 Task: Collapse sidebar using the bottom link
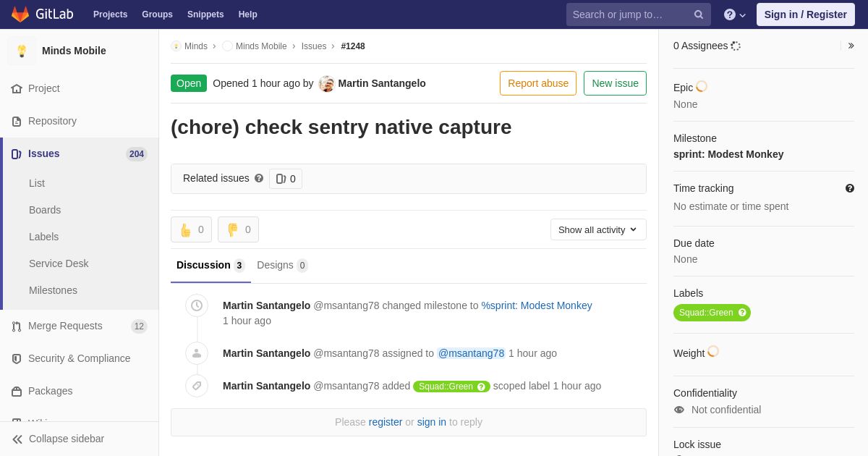coord(80,439)
